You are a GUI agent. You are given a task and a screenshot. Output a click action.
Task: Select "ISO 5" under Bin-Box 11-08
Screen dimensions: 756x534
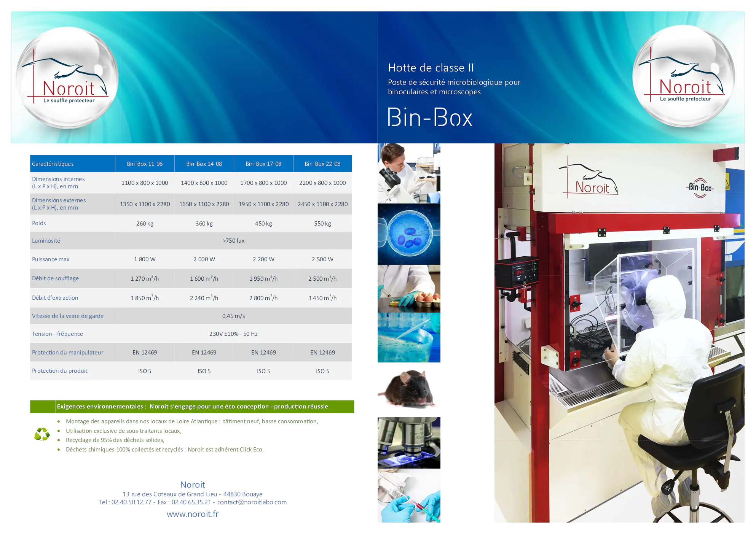pos(145,371)
